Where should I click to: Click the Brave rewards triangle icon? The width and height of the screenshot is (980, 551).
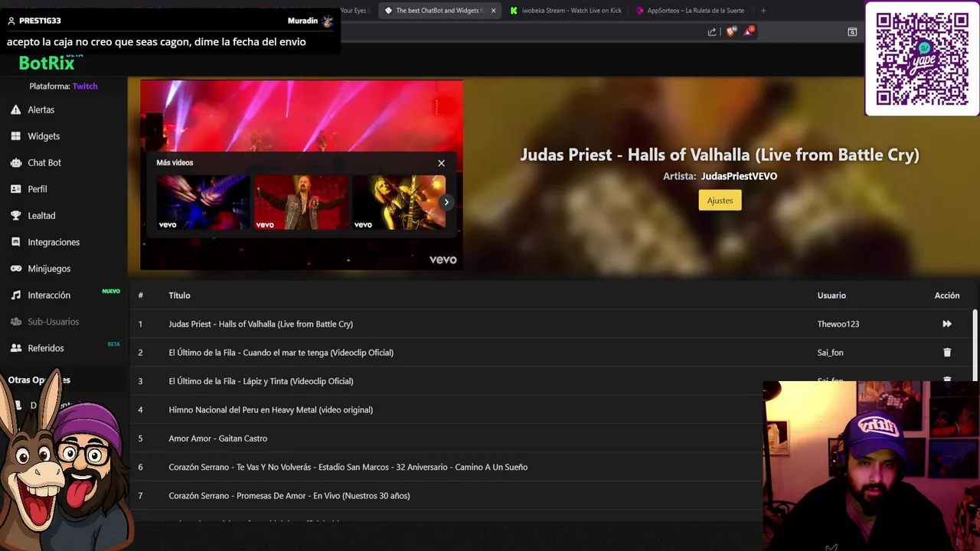[x=748, y=31]
